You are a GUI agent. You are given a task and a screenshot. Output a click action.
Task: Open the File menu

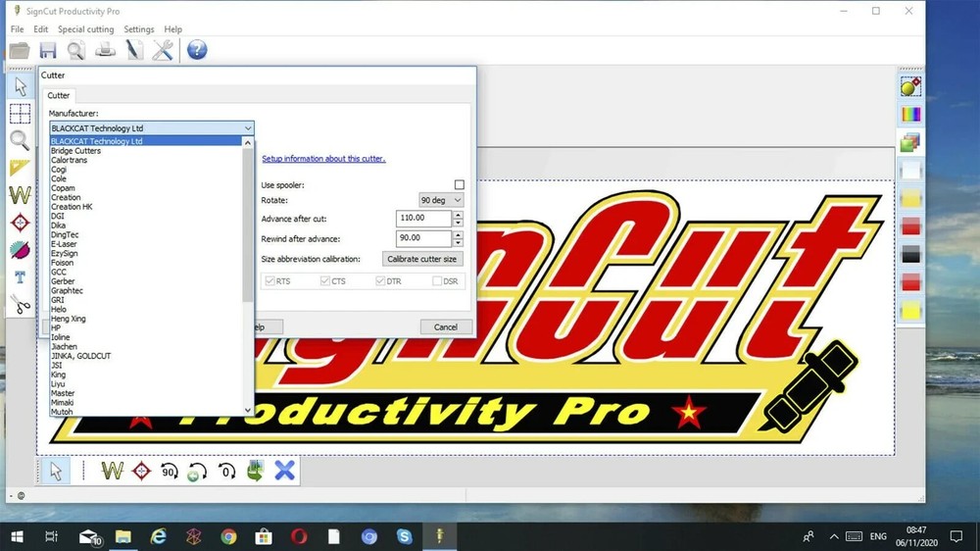point(17,29)
